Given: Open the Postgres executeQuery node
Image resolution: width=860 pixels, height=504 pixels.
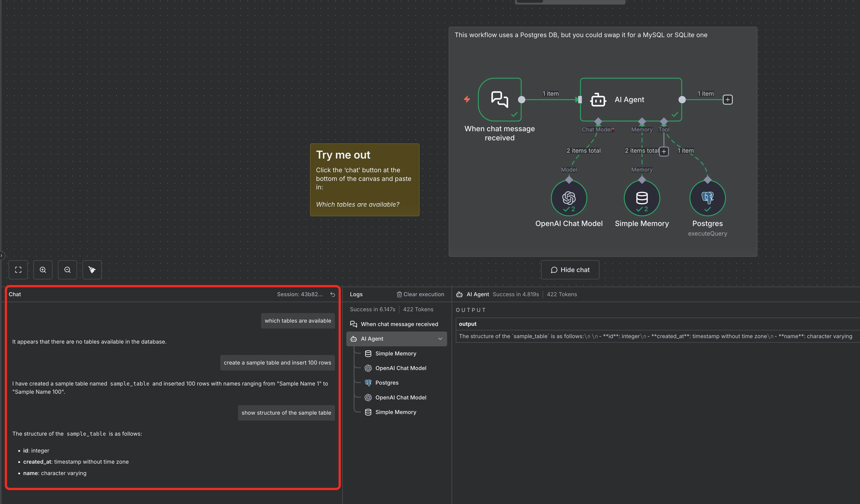Looking at the screenshot, I should pos(707,198).
